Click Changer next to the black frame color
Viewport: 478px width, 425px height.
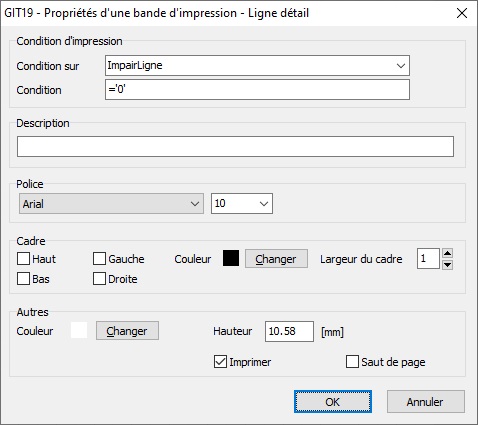point(276,259)
